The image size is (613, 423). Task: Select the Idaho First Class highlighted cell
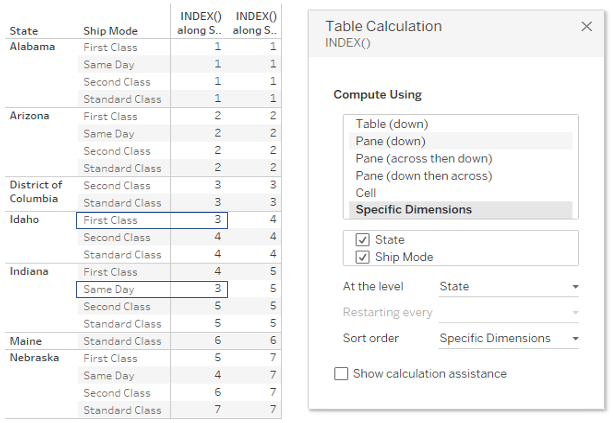[152, 220]
